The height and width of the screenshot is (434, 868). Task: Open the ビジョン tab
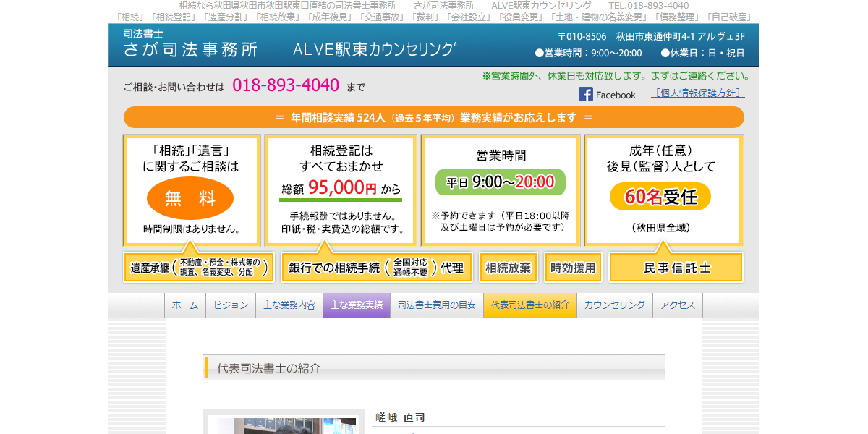pos(231,305)
